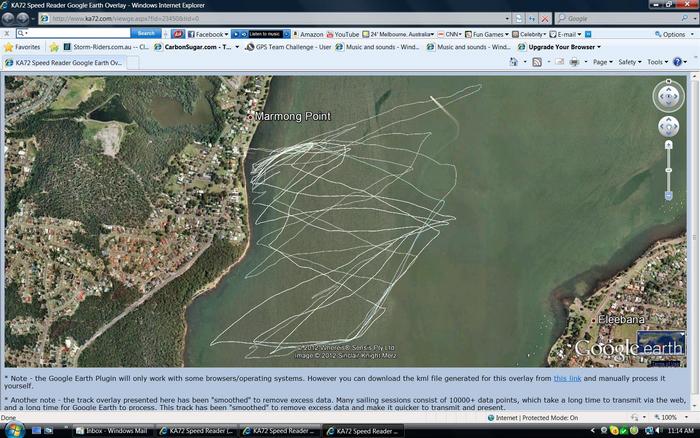Click the 'this link' kml download hyperlink
The height and width of the screenshot is (438, 700).
[x=567, y=378]
